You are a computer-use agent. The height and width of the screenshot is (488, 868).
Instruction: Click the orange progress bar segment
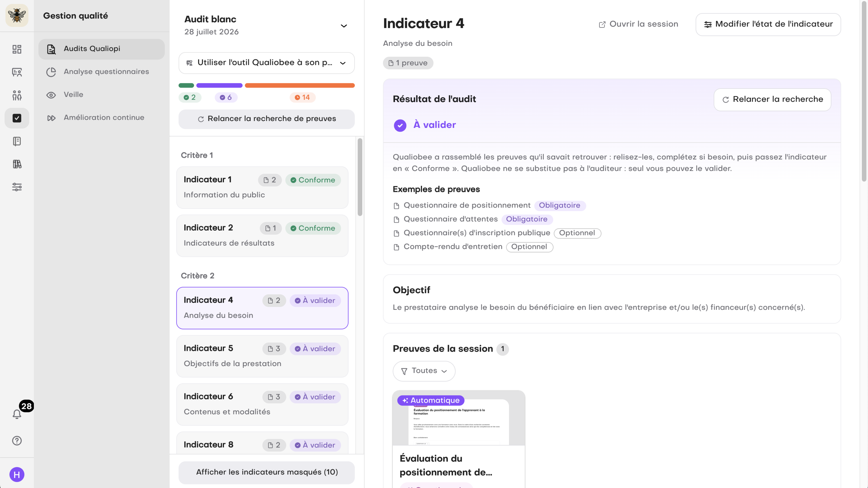pos(300,86)
